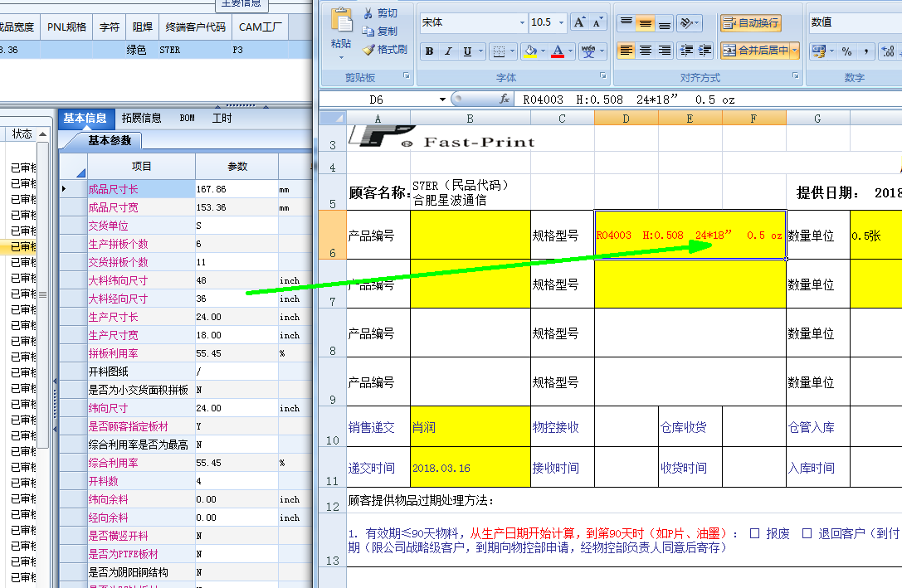Click the Copy (复制) icon
Viewport: 902px width, 588px height.
tap(368, 31)
